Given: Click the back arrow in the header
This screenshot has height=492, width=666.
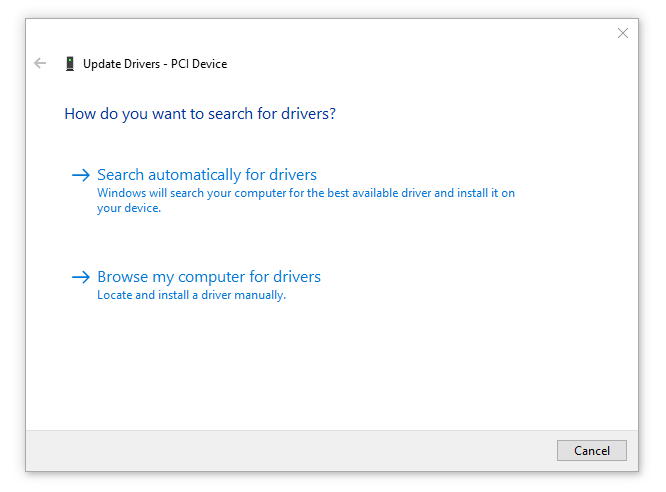Looking at the screenshot, I should coord(40,63).
